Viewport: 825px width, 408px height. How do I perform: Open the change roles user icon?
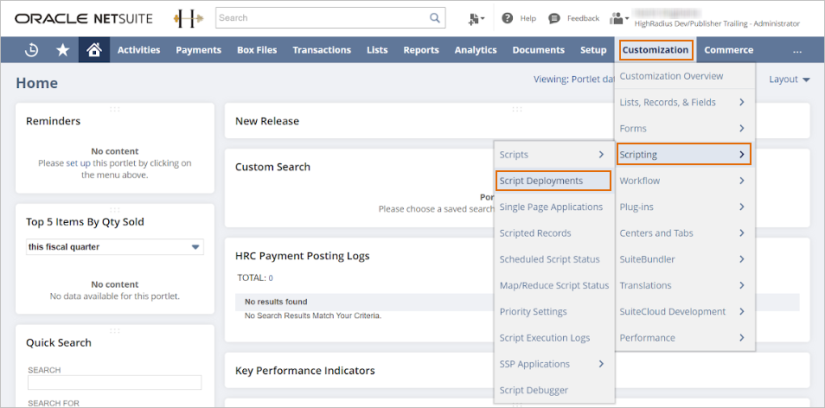tap(619, 18)
